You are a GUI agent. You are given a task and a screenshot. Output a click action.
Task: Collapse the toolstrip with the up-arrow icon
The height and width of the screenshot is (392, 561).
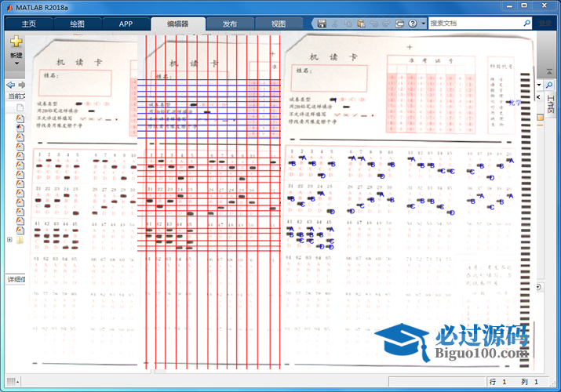point(549,72)
